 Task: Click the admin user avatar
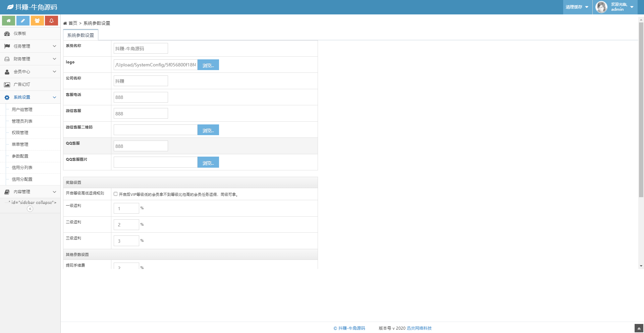tap(601, 7)
